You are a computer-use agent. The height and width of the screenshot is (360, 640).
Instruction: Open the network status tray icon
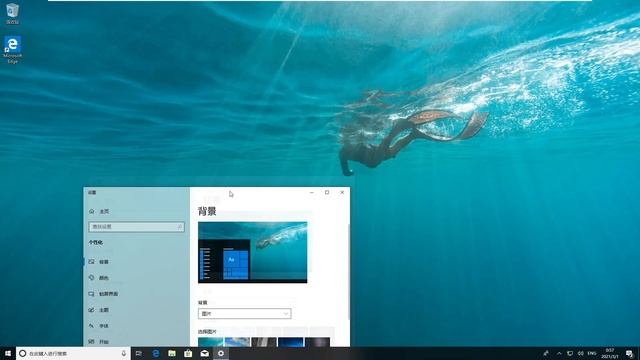click(570, 353)
